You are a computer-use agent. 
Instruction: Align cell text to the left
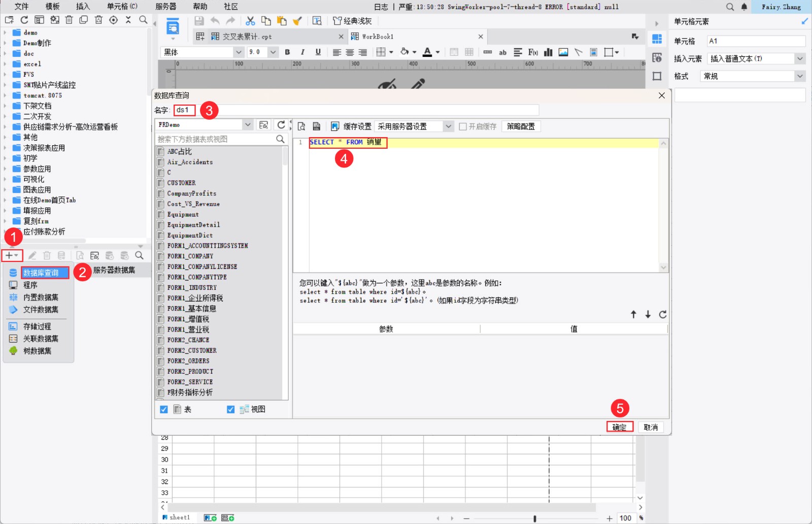tap(336, 52)
